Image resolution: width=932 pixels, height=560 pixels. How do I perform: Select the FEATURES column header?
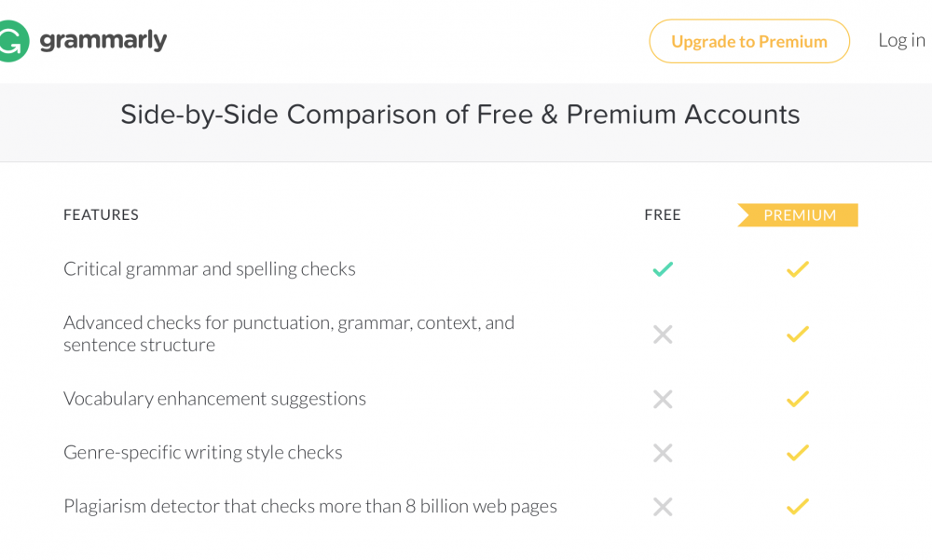[x=101, y=214]
